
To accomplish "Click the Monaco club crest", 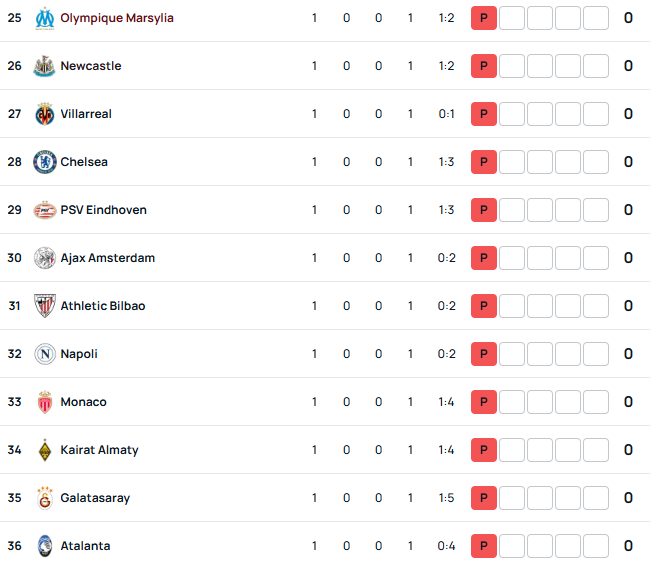I will (45, 402).
